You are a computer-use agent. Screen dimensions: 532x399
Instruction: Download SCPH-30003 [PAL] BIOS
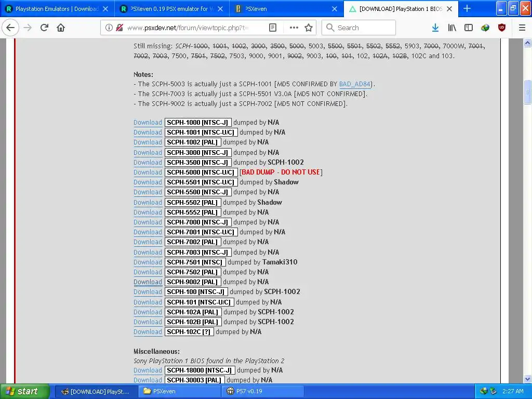coord(148,380)
